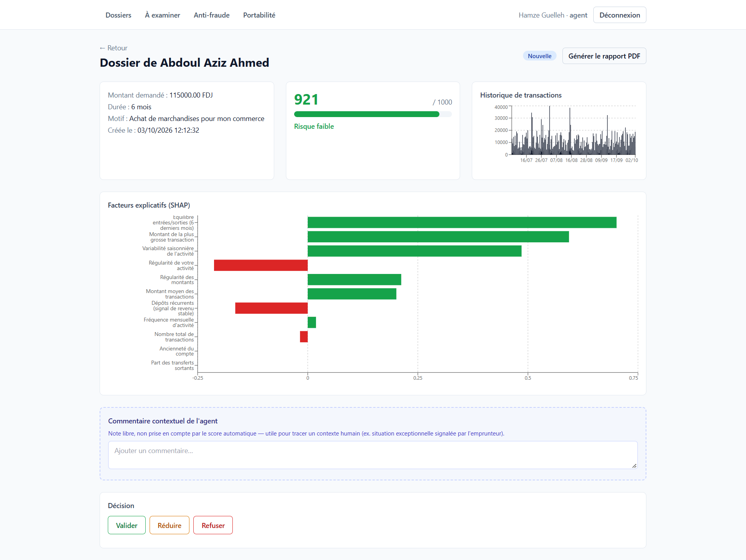Screen dimensions: 746x560
Task: Click the green score progress bar
Action: click(373, 114)
